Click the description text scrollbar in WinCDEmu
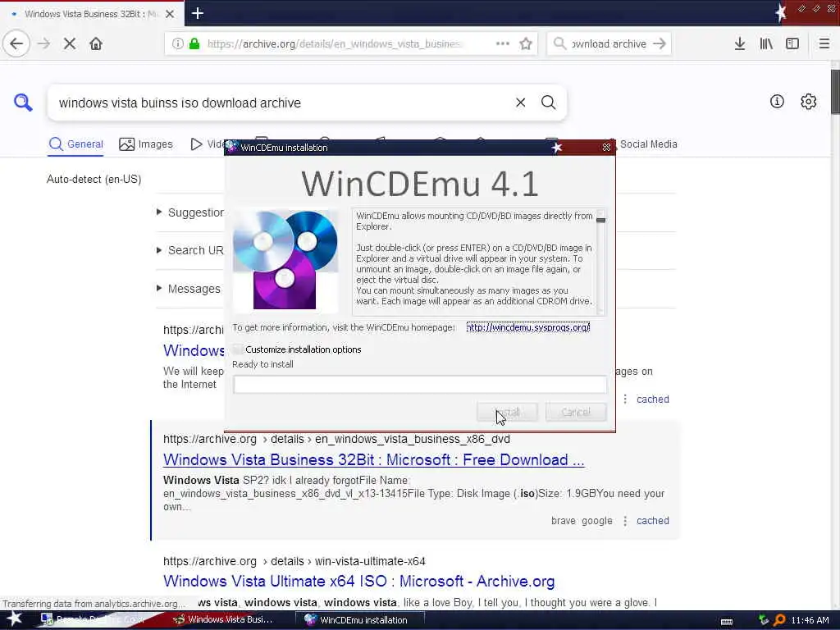 [x=600, y=262]
